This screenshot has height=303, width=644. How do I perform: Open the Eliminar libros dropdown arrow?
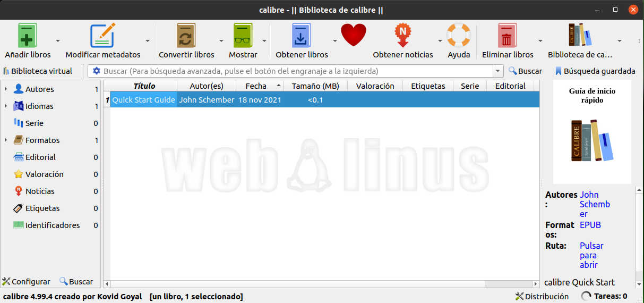pos(540,41)
